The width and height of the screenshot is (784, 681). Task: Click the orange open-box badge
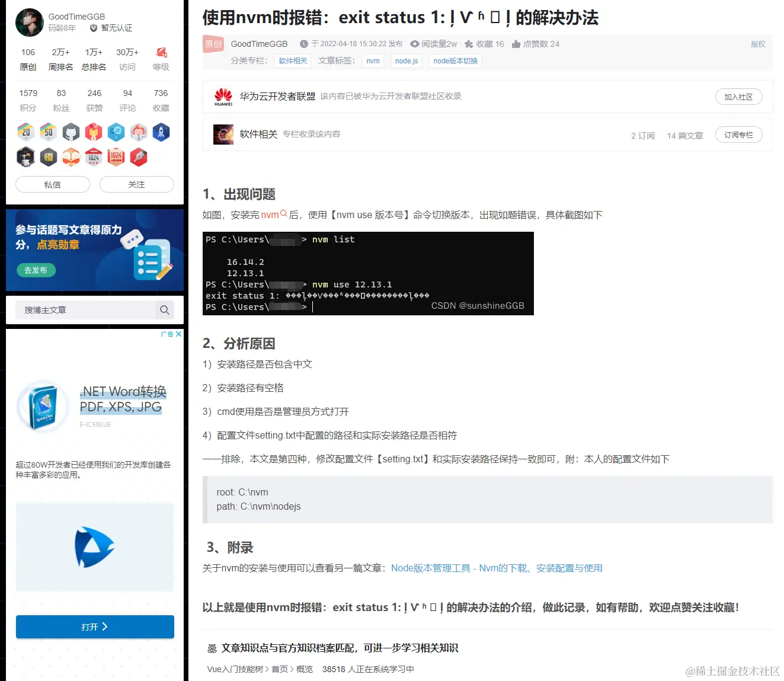(x=71, y=157)
